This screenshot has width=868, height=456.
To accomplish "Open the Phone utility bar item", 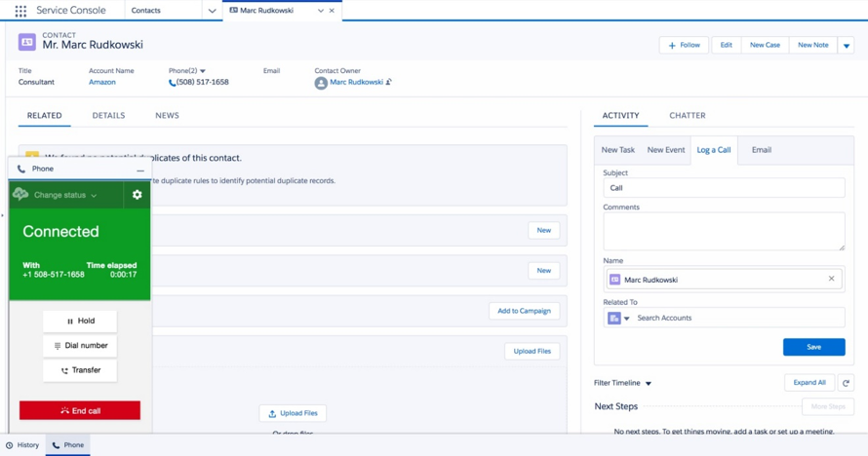I will pyautogui.click(x=68, y=445).
